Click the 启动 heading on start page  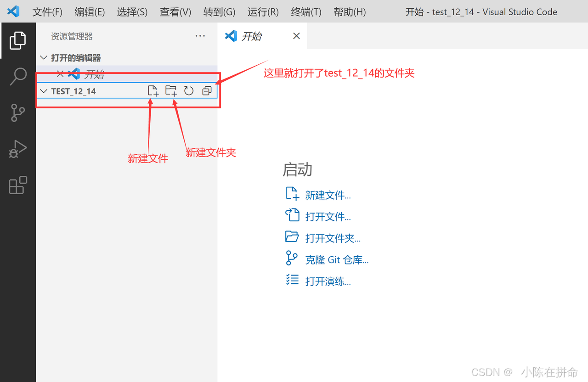[x=297, y=169]
